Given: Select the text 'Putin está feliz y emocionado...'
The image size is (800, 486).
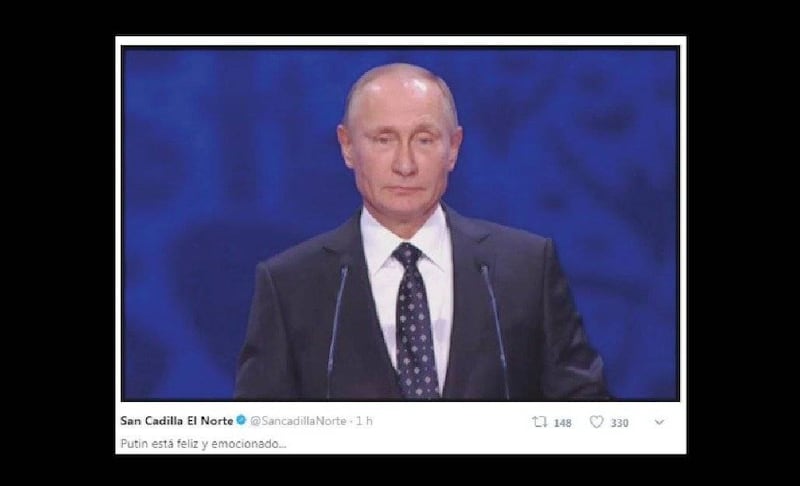Looking at the screenshot, I should click(203, 444).
